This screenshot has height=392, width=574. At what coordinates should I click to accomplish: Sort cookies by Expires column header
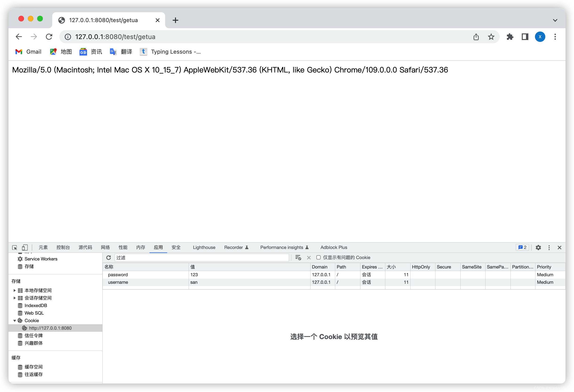coord(372,267)
